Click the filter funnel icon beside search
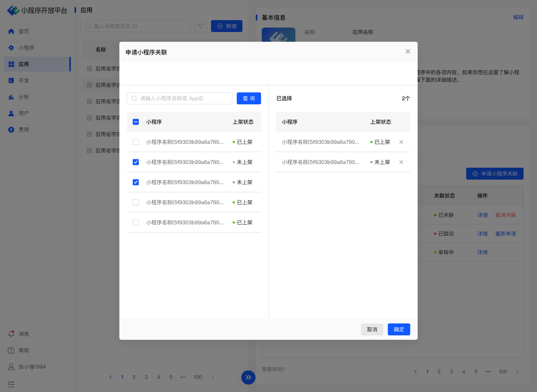The height and width of the screenshot is (392, 537). (x=201, y=26)
